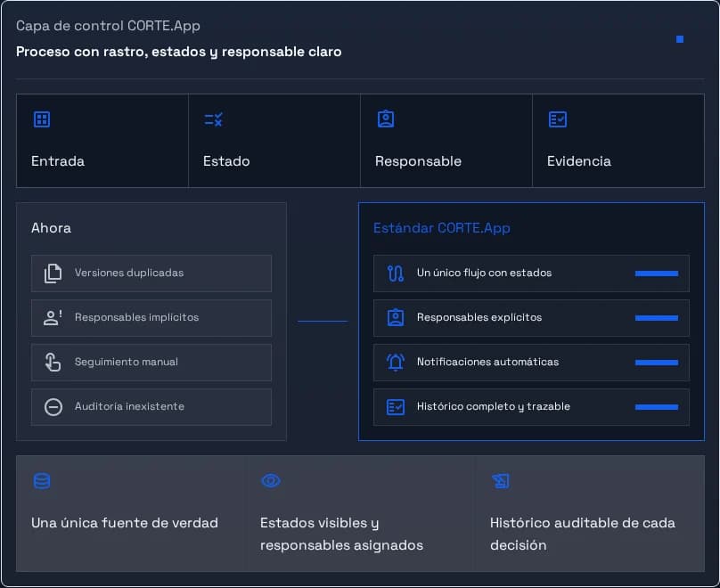Click the eye icon above Estados visibles

[x=271, y=480]
